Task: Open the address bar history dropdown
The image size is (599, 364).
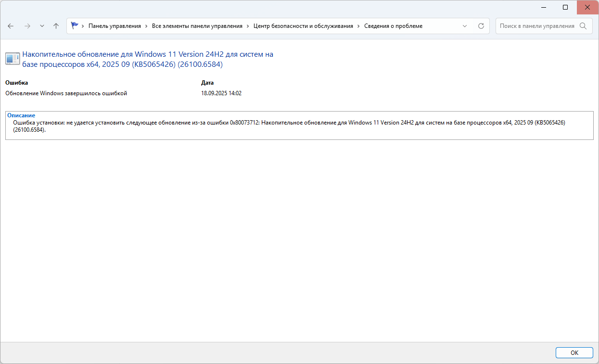Action: click(x=465, y=26)
